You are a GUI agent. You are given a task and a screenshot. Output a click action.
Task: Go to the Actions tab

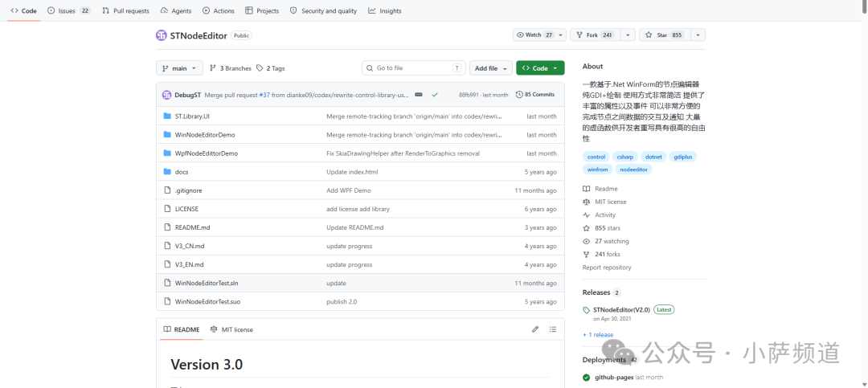[218, 10]
